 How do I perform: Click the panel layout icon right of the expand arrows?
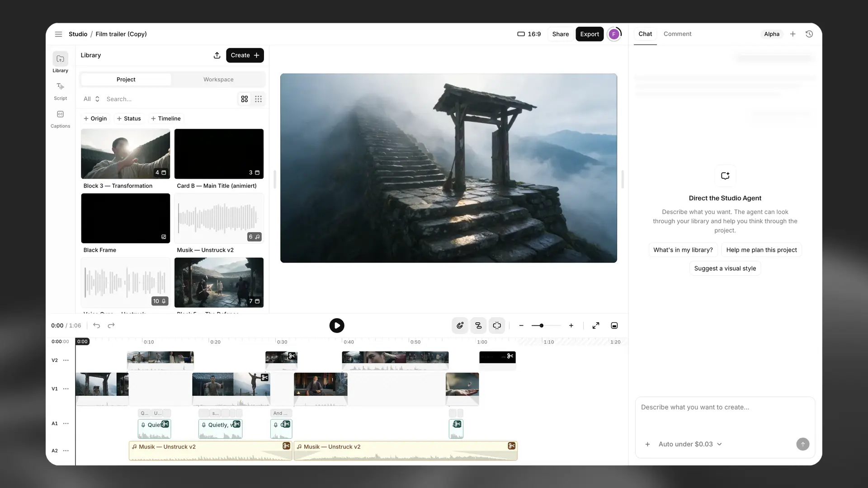[x=614, y=325]
